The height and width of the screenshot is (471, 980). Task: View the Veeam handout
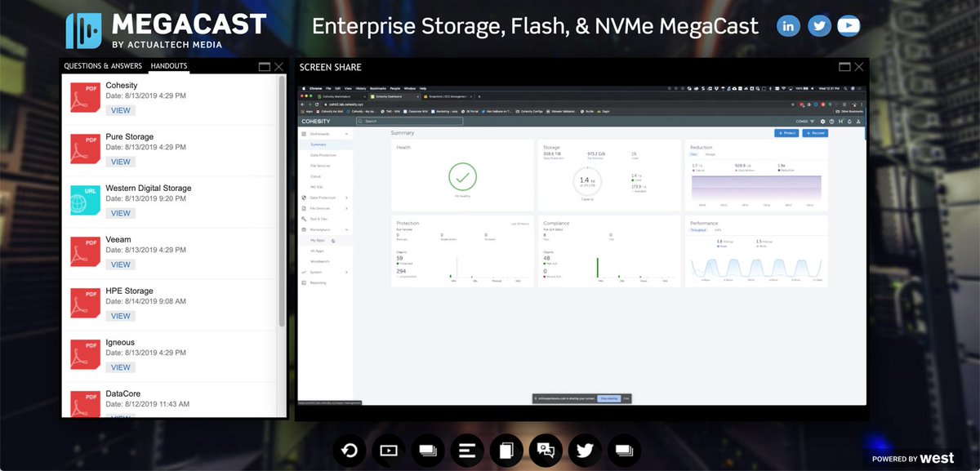pos(120,264)
